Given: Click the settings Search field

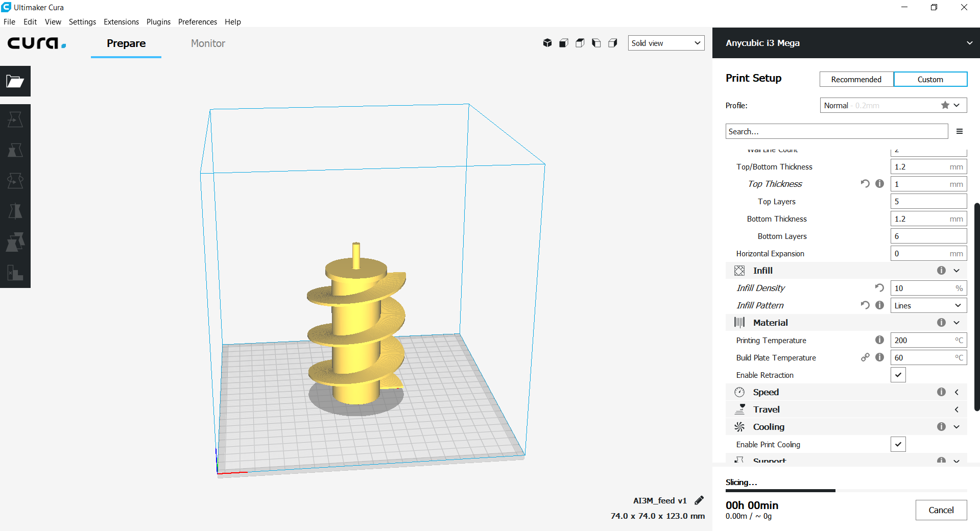Looking at the screenshot, I should pyautogui.click(x=836, y=131).
